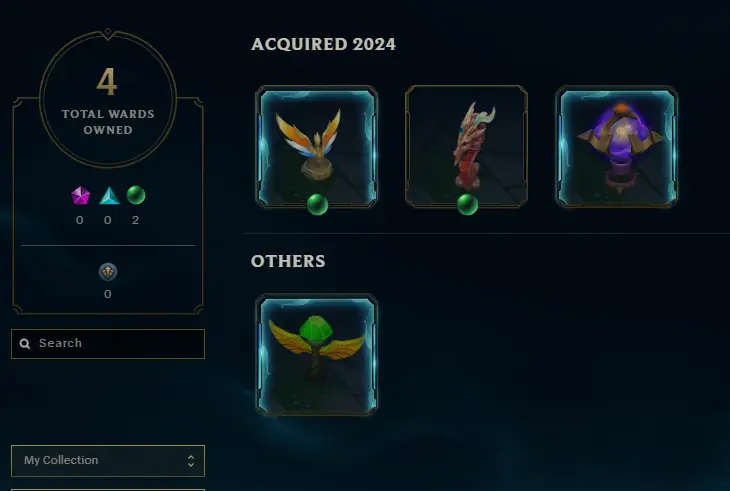Expand the partially visible dropdown below My Collection

[108, 490]
